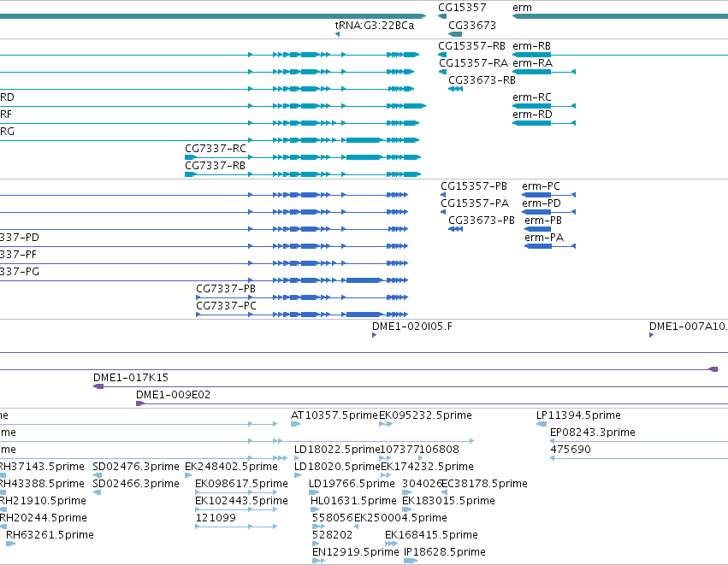
Task: Select the 304026 feature label
Action: pos(422,484)
